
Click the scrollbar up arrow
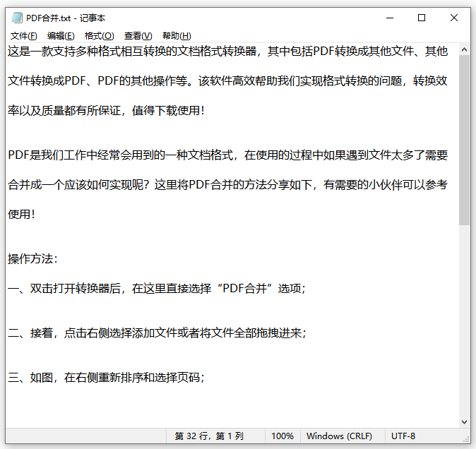pyautogui.click(x=464, y=49)
